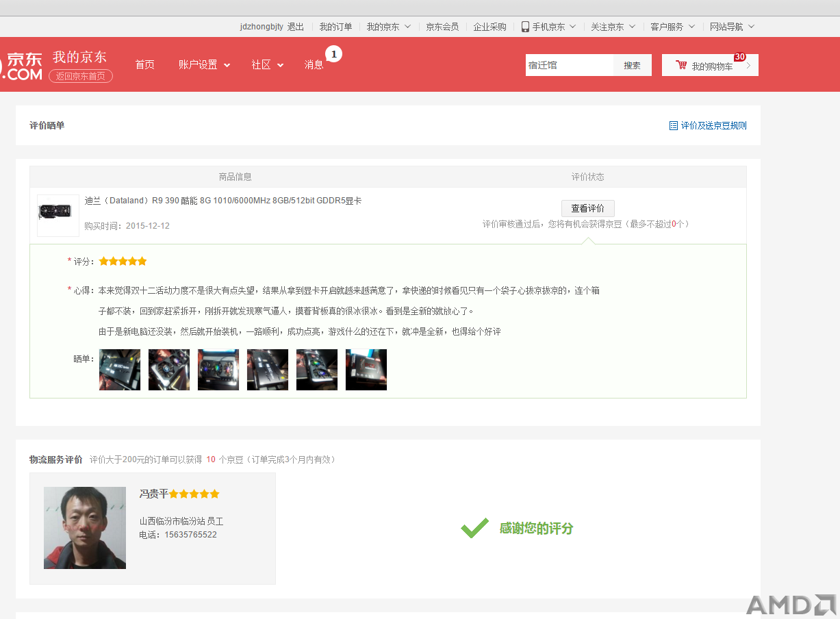Screen dimensions: 840x619
Task: Click the phone number 15635765522
Action: (191, 535)
